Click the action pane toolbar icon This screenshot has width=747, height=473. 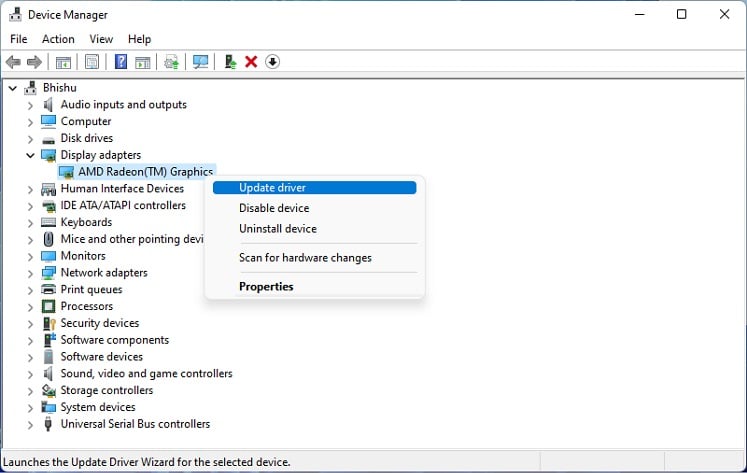pyautogui.click(x=142, y=62)
